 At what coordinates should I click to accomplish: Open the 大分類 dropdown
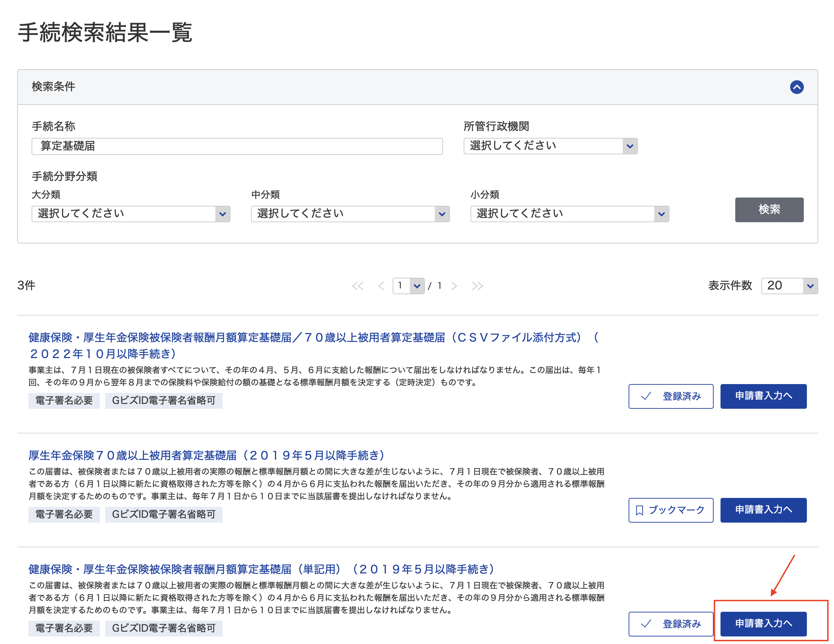131,214
